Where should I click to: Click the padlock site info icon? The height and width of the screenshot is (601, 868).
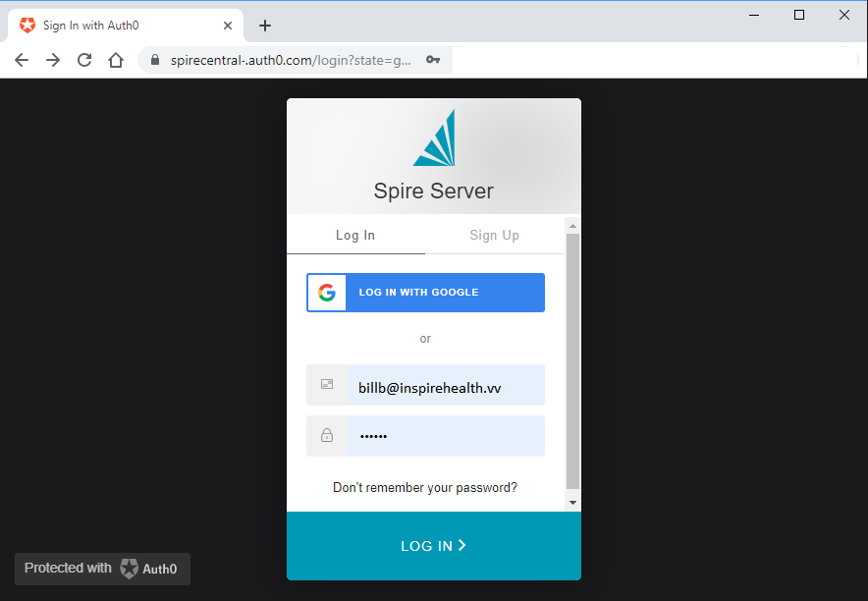(155, 60)
